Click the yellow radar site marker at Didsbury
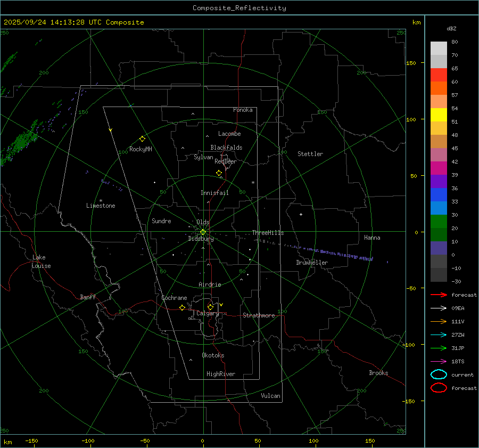Image resolution: width=479 pixels, height=448 pixels. 203,232
